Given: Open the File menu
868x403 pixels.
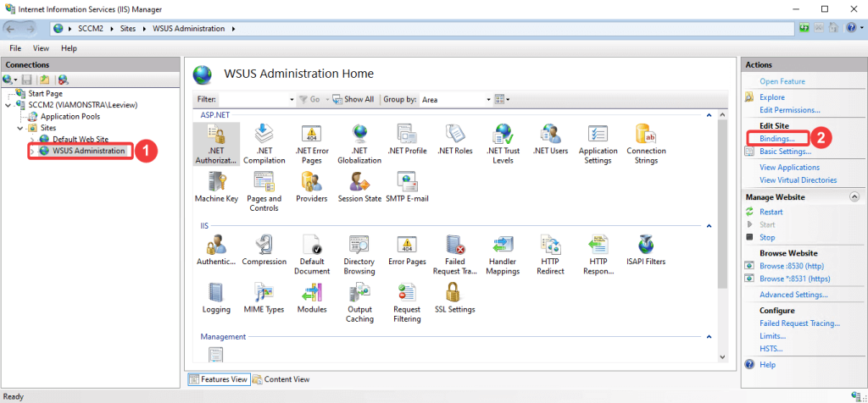Looking at the screenshot, I should [15, 48].
